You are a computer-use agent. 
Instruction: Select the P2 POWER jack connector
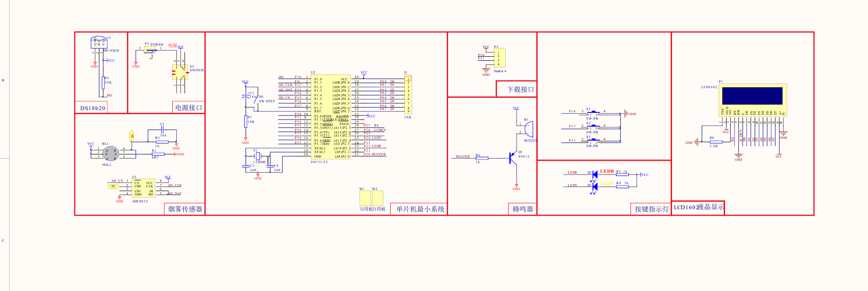pos(150,50)
